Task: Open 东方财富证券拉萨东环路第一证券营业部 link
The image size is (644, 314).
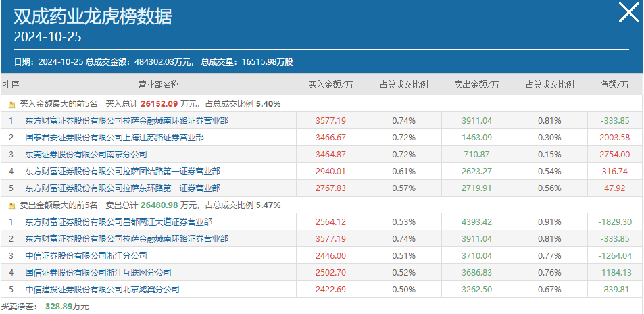Action: (123, 188)
